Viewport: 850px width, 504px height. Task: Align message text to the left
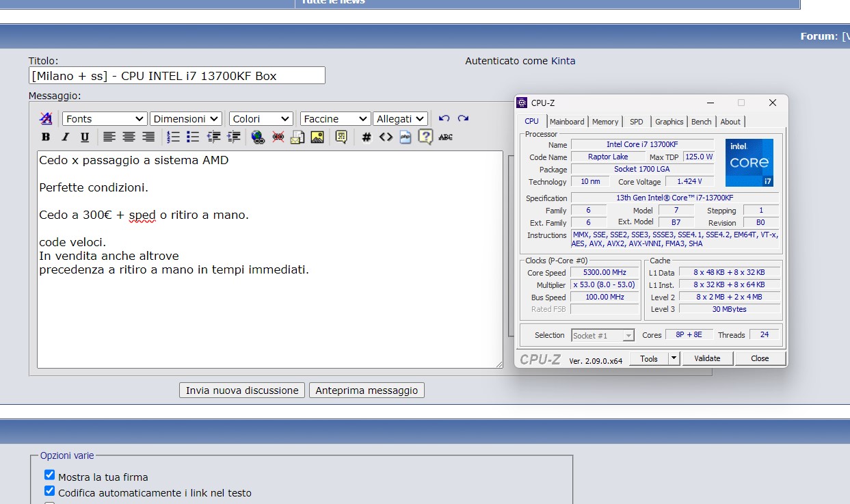109,137
